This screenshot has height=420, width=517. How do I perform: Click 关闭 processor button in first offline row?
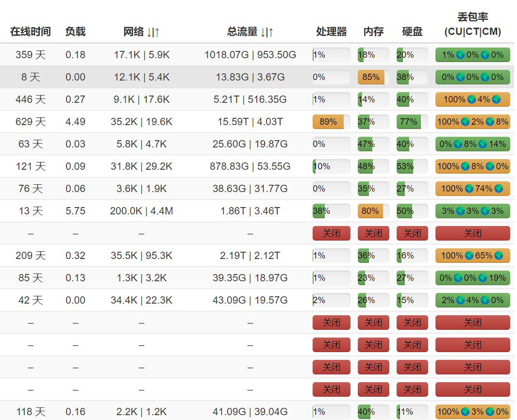pyautogui.click(x=331, y=233)
